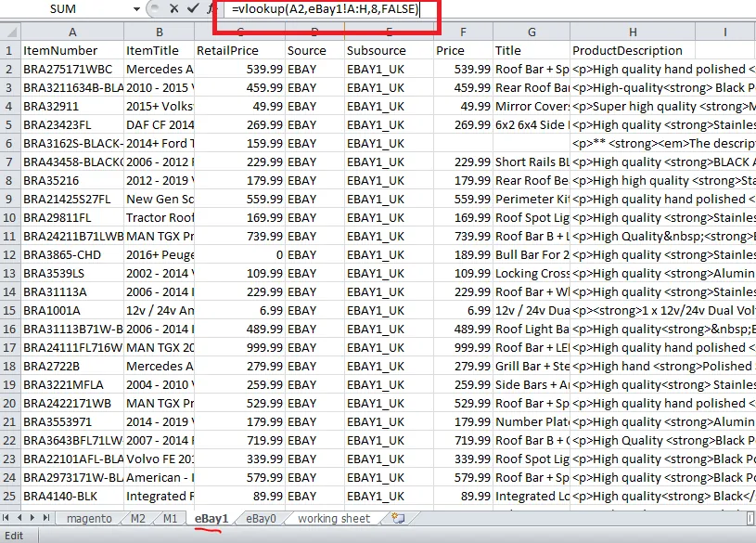Select cell BRA23423FL
This screenshot has height=543, width=756.
72,125
